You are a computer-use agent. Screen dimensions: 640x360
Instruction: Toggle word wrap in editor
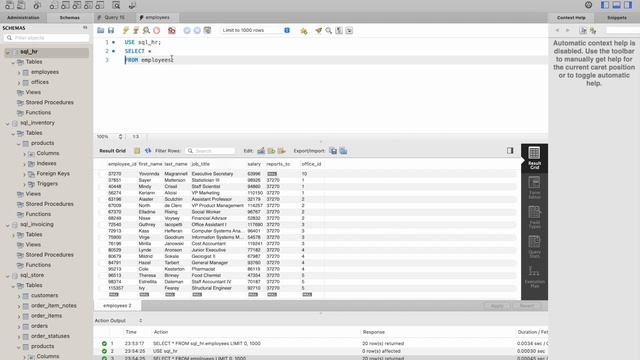click(x=349, y=30)
